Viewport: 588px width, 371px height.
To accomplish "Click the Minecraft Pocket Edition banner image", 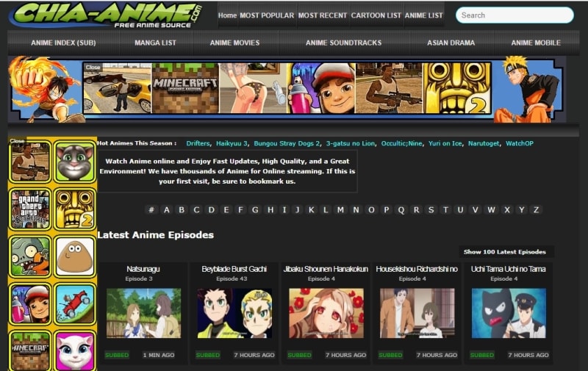I will pos(185,87).
